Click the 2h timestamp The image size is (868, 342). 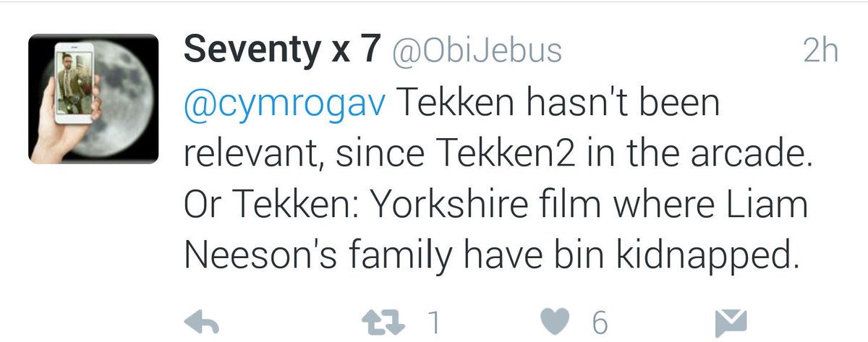[x=820, y=52]
